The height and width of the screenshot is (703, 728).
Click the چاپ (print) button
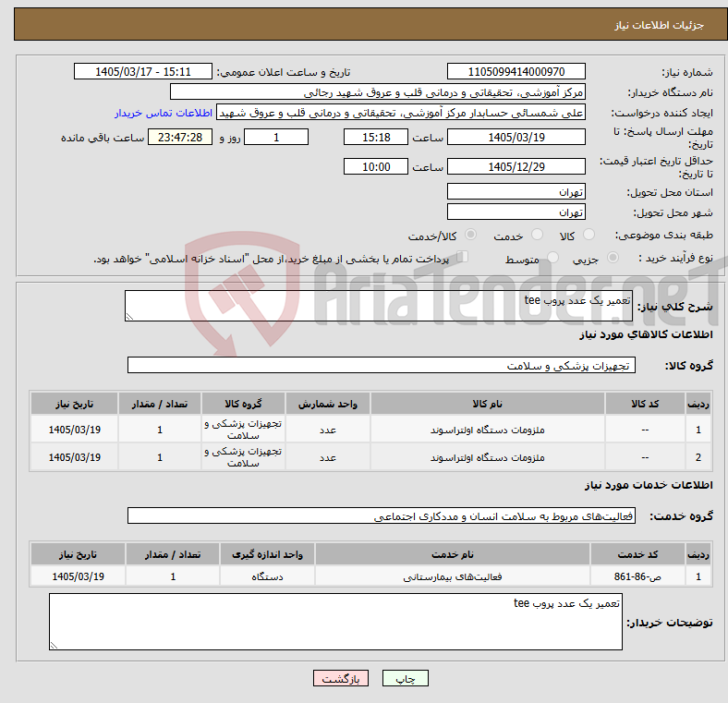click(x=405, y=678)
